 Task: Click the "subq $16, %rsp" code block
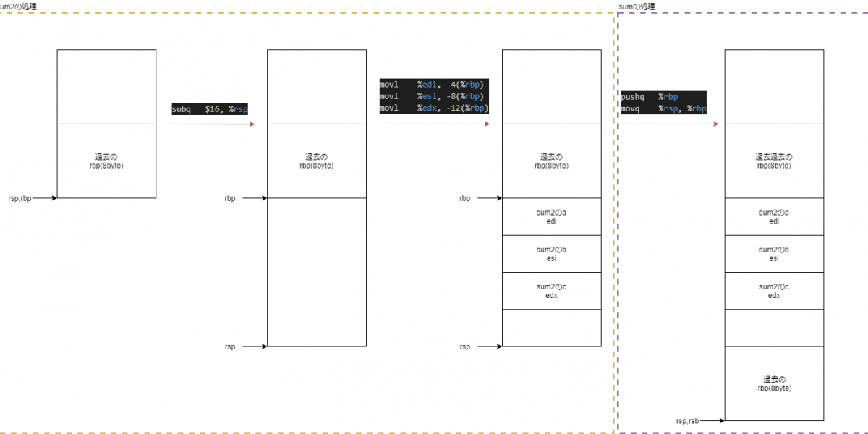click(x=209, y=109)
